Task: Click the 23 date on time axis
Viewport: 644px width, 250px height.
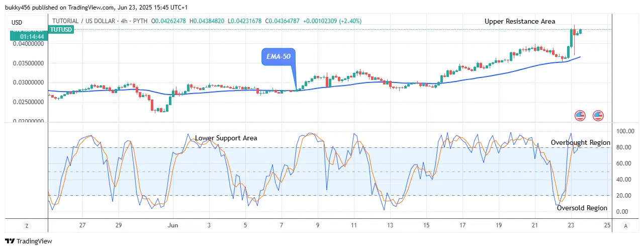Action: 571,225
